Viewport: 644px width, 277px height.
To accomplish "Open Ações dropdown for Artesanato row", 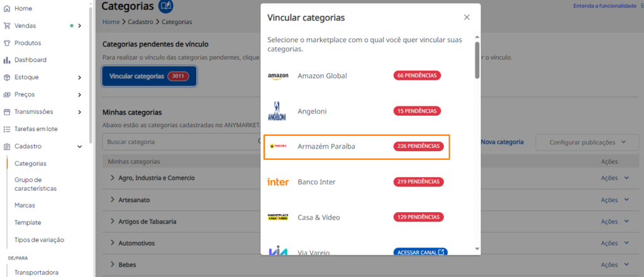I will (615, 200).
